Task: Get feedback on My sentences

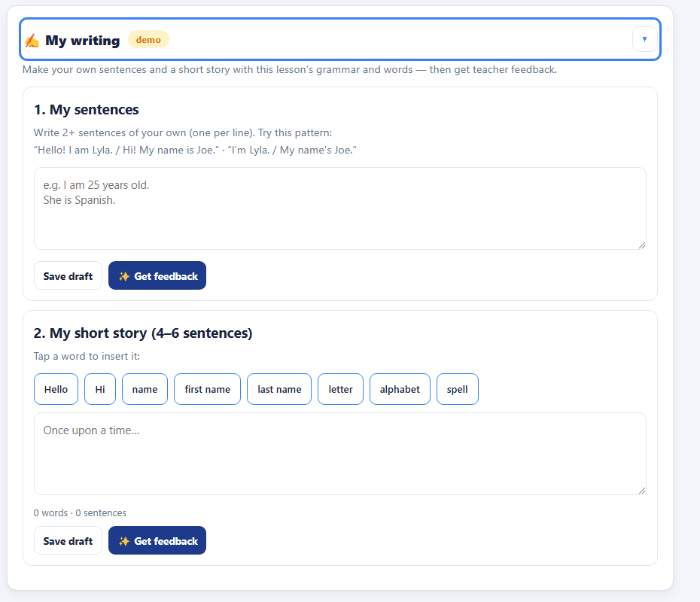Action: tap(157, 275)
